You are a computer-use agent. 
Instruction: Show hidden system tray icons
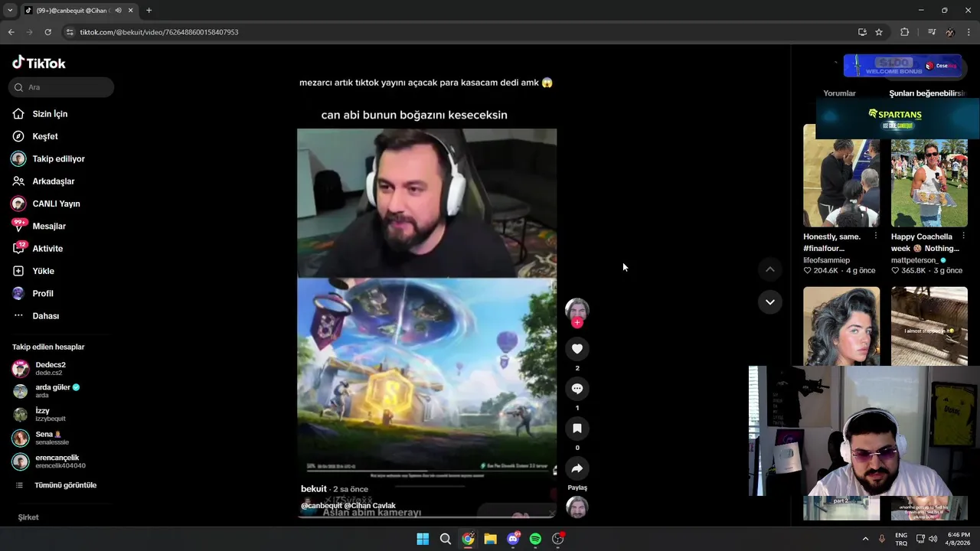point(865,539)
